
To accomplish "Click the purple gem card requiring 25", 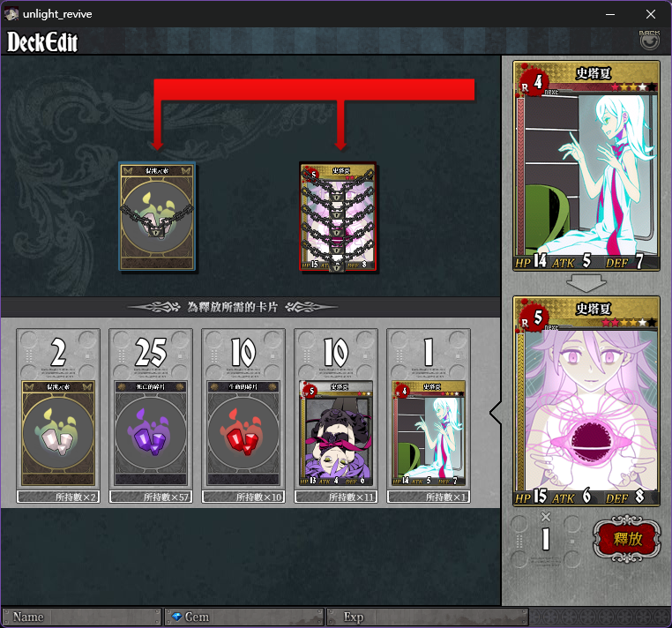I will (x=151, y=415).
